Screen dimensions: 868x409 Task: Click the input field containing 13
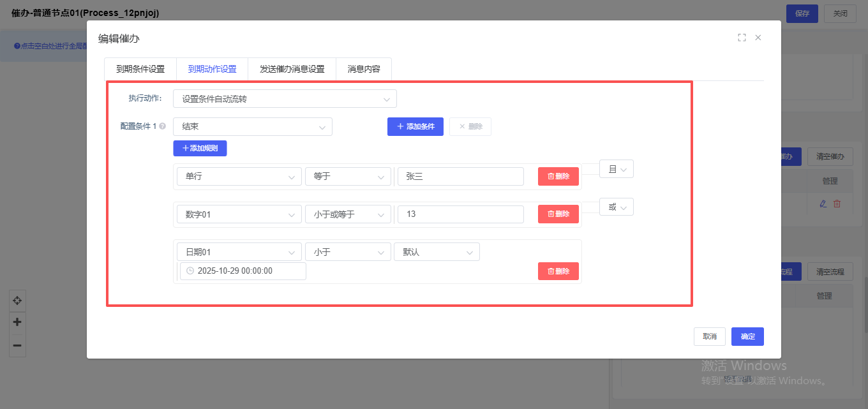pos(460,214)
